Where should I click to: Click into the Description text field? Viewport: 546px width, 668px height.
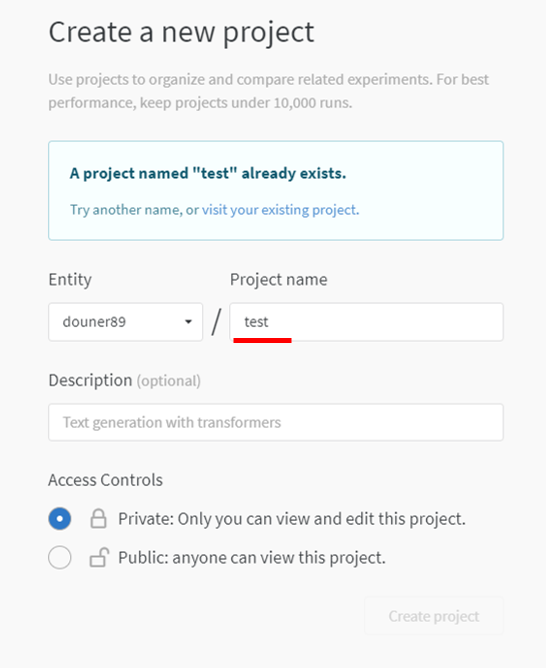pyautogui.click(x=276, y=422)
